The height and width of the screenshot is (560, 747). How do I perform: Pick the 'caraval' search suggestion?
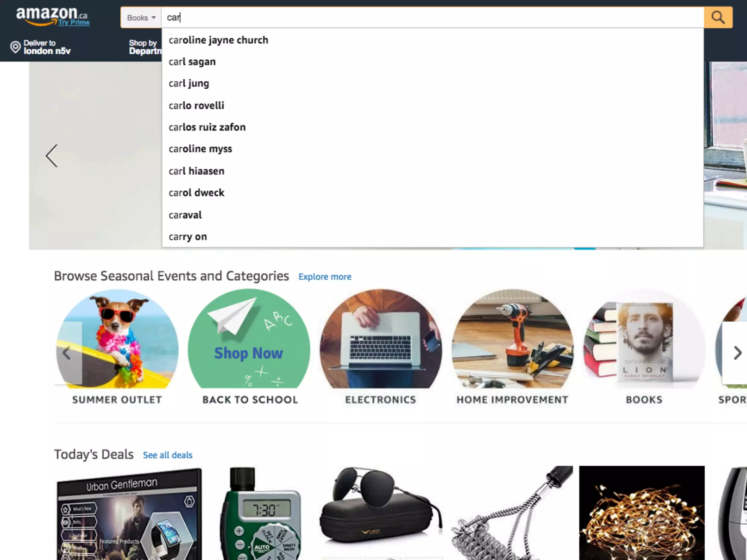tap(185, 215)
